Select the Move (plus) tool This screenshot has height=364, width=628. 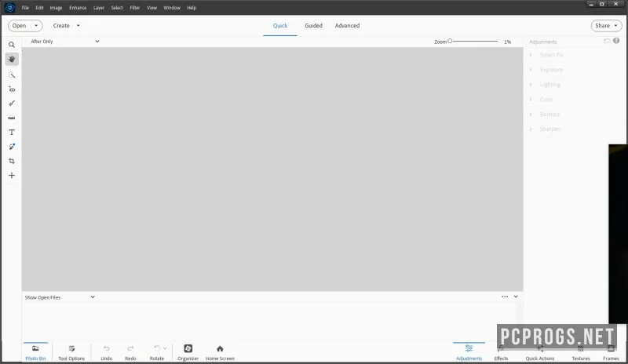tap(12, 176)
